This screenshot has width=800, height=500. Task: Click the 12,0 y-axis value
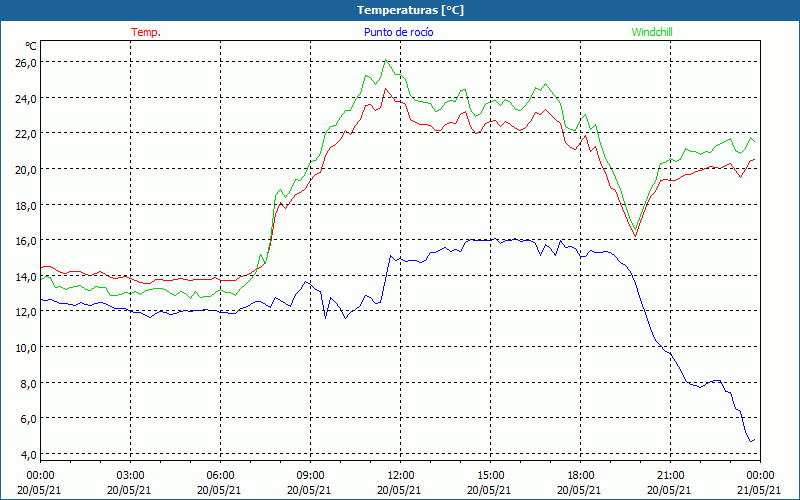click(26, 312)
